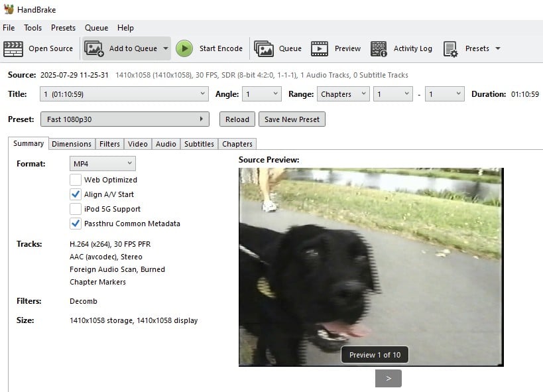The width and height of the screenshot is (543, 392).
Task: Open the Title dropdown showing 1 (01:10:59)
Action: coord(124,94)
